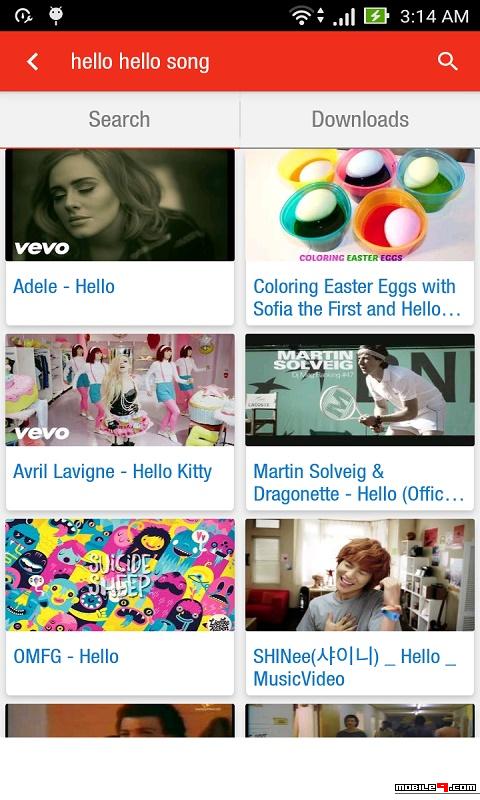480x800 pixels.
Task: Open Avril Lavigne - Hello Kitty title
Action: pos(112,471)
